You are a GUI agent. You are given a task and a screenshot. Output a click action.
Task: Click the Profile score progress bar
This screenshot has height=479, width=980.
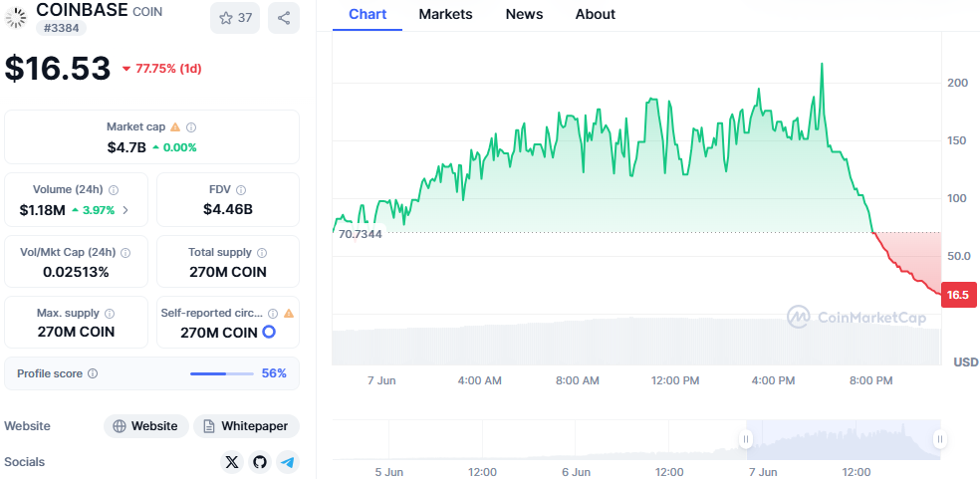click(x=222, y=374)
